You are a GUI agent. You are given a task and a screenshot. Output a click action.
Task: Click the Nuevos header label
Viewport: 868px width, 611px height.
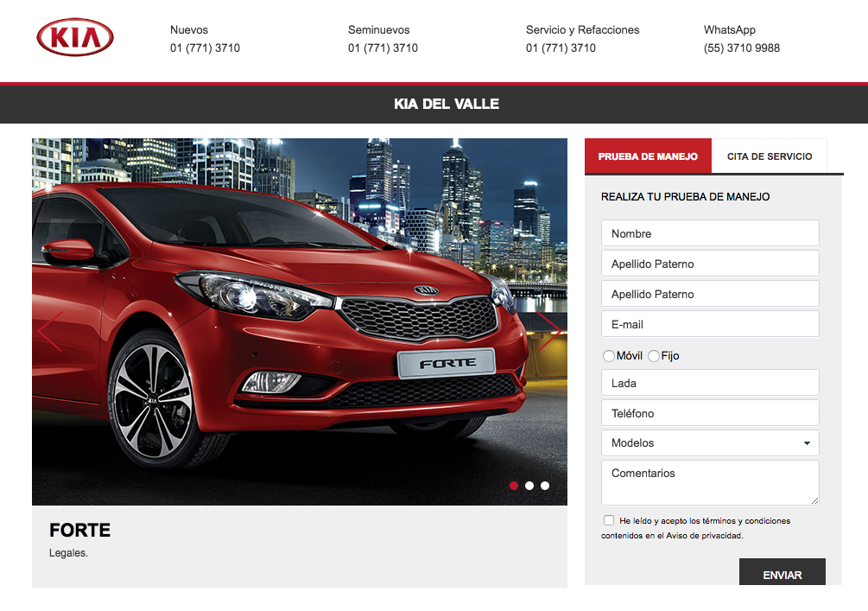[189, 30]
